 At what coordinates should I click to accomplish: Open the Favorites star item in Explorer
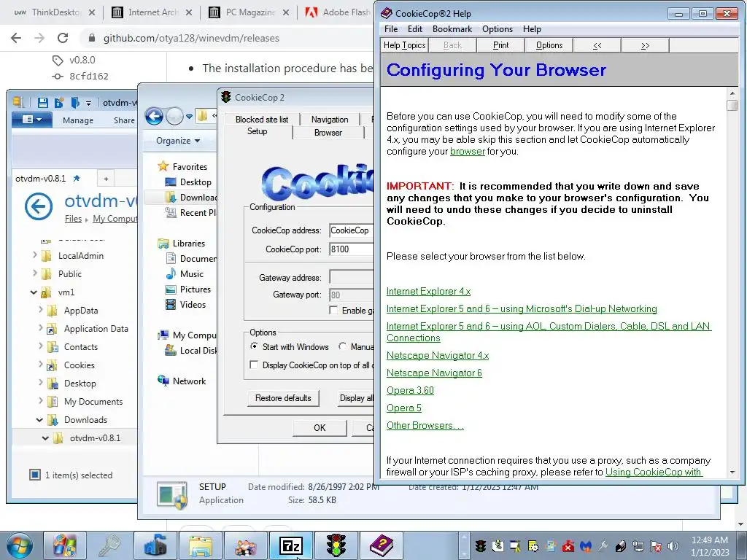pos(182,167)
